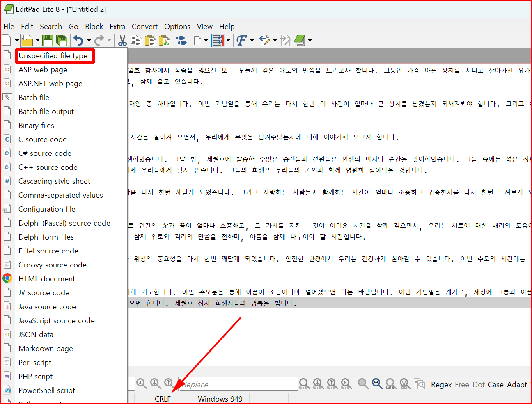Click Windows 949 encoding in status bar

220,399
